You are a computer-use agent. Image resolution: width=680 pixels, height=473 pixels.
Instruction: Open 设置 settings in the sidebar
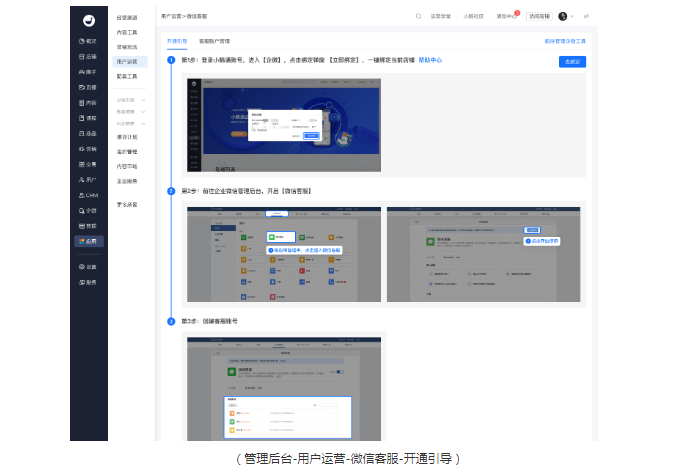pos(89,267)
